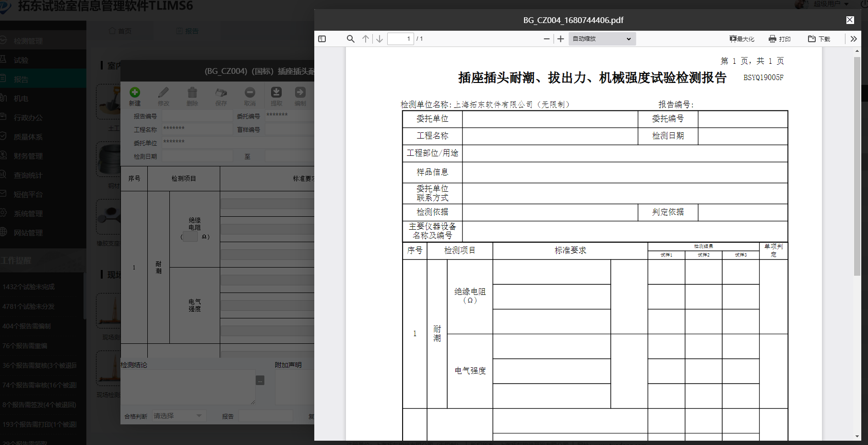Click 1432个试验未完成 reminder
This screenshot has width=868, height=445.
29,287
